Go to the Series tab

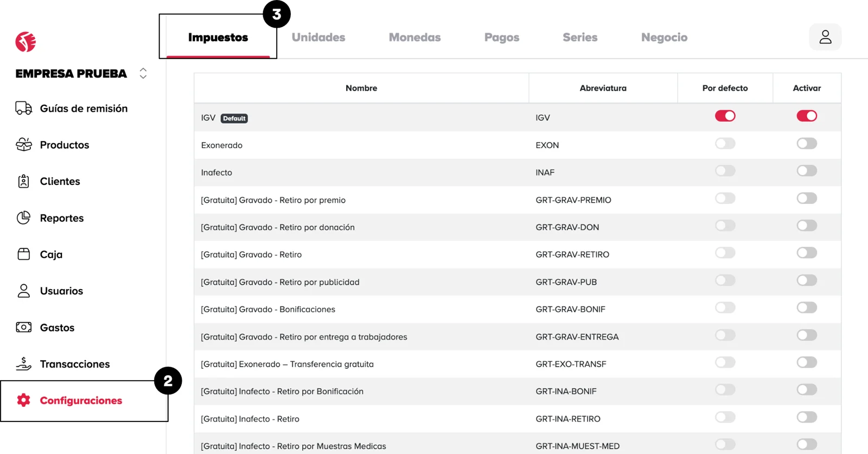click(x=580, y=37)
